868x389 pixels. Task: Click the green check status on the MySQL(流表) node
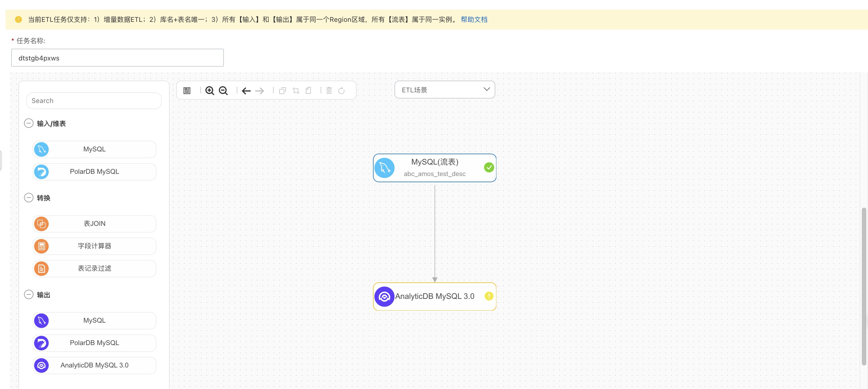[x=489, y=167]
